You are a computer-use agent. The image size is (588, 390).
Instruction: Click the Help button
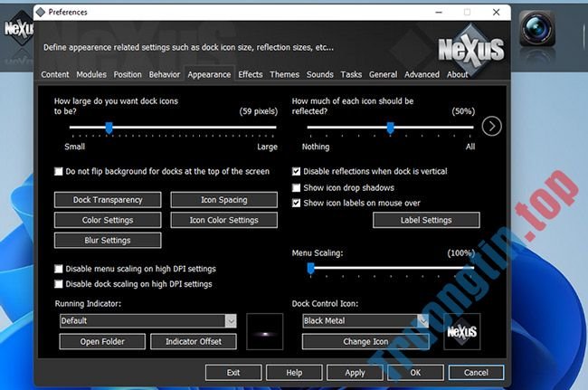(294, 373)
